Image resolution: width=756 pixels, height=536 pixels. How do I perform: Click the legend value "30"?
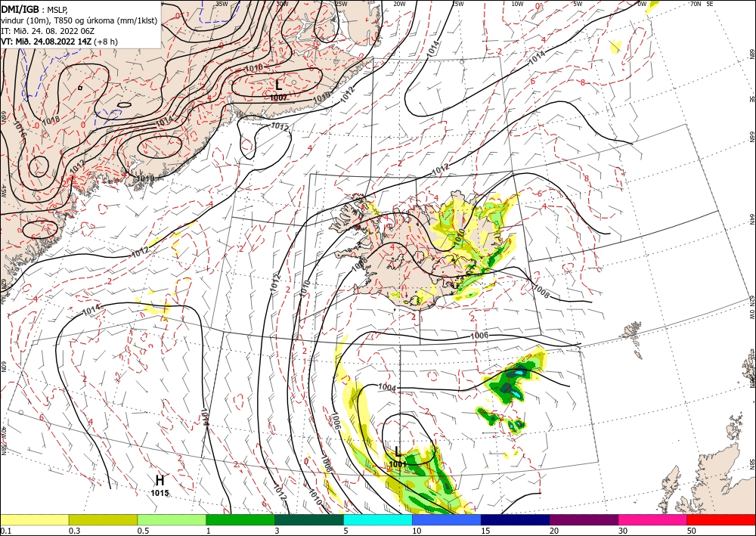click(x=623, y=531)
